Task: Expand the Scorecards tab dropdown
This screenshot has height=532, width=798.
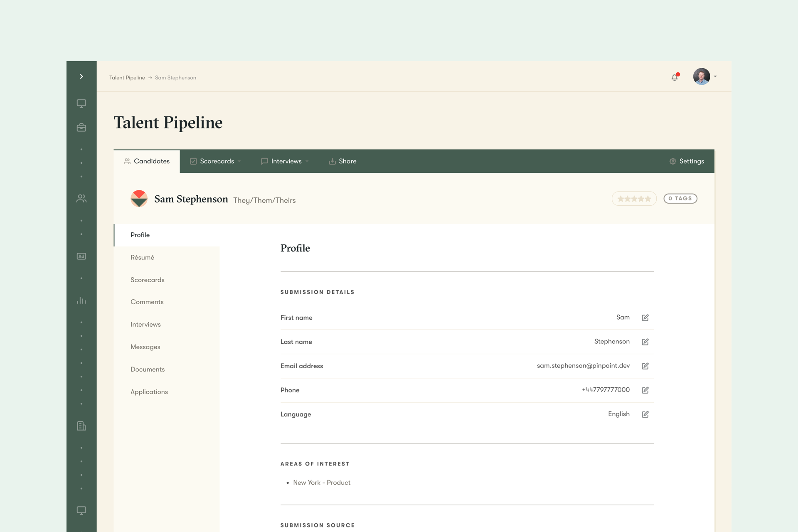Action: (216, 161)
